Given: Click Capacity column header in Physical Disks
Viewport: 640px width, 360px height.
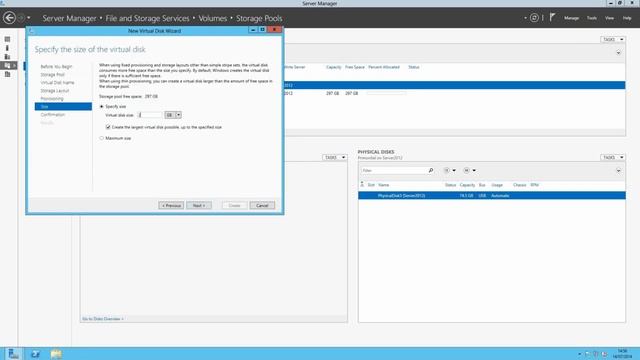Looking at the screenshot, I should tap(467, 185).
